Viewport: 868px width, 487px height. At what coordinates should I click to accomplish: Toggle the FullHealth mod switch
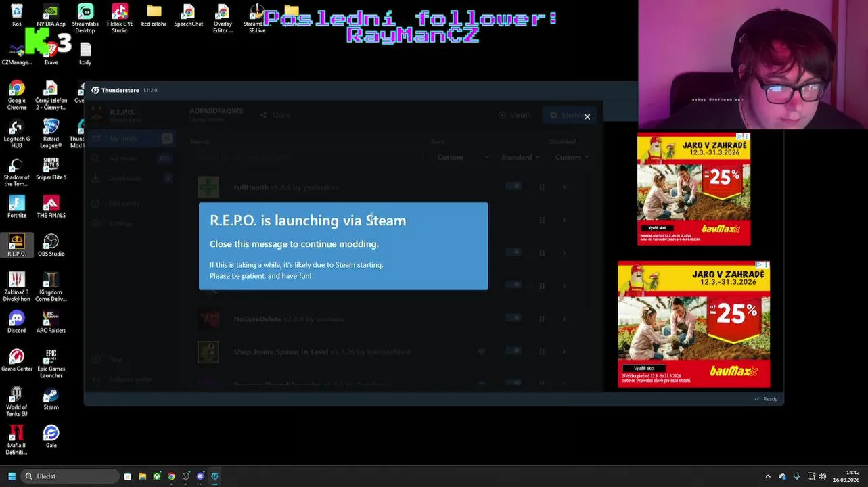[x=513, y=187]
